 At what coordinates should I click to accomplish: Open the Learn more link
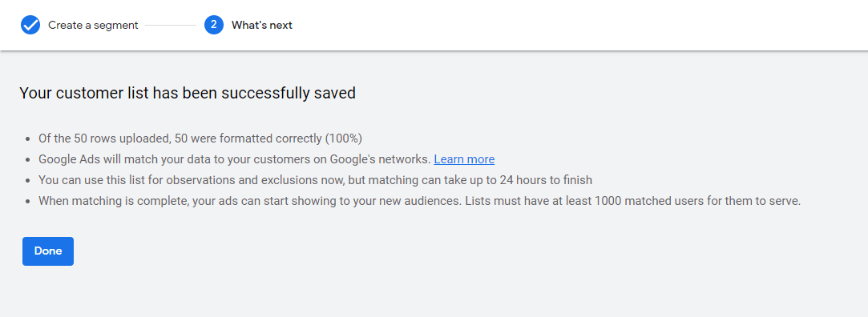464,159
